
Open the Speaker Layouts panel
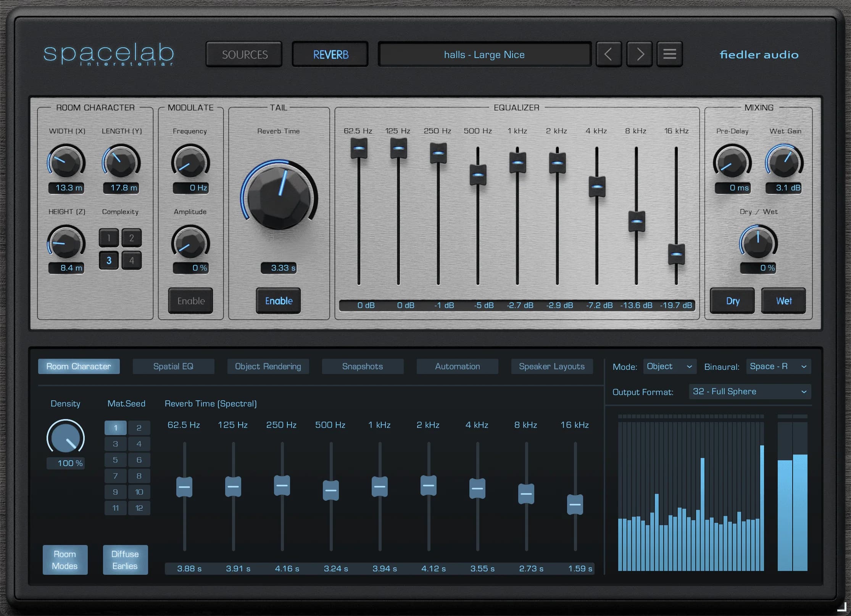coord(552,366)
